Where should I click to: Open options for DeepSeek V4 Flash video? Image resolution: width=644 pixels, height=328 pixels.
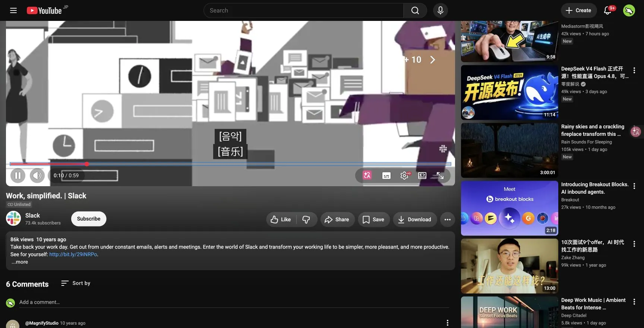coord(634,70)
